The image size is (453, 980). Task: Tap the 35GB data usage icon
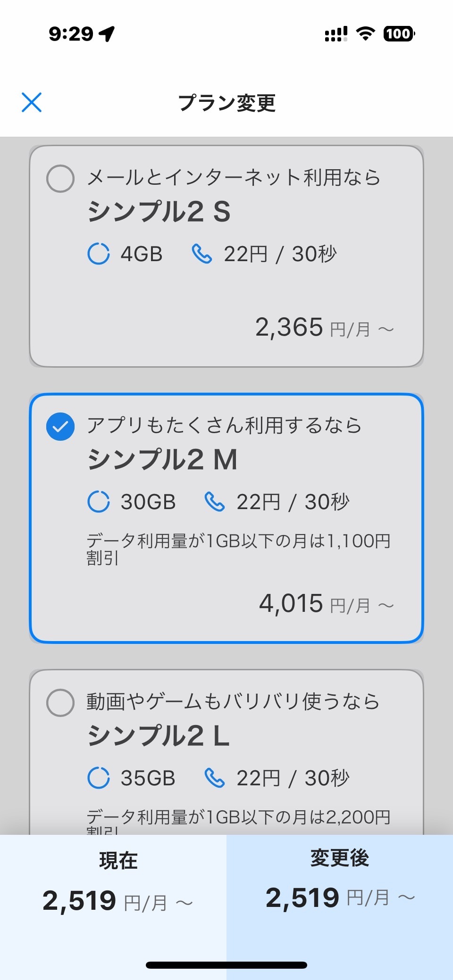(99, 778)
